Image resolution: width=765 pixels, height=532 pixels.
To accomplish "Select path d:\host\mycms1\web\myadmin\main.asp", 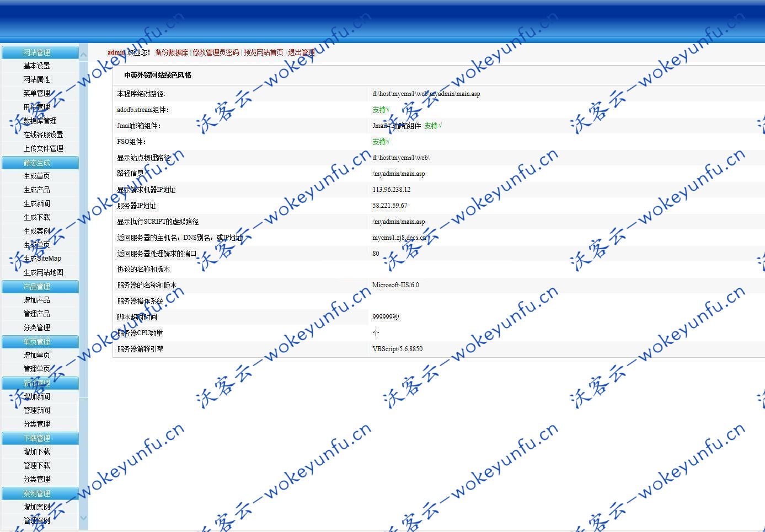I will pos(426,94).
